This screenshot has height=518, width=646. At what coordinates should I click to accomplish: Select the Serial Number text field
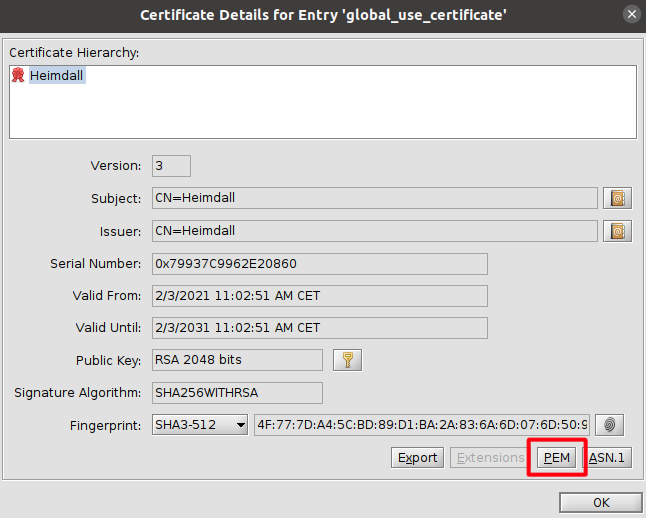click(x=319, y=264)
